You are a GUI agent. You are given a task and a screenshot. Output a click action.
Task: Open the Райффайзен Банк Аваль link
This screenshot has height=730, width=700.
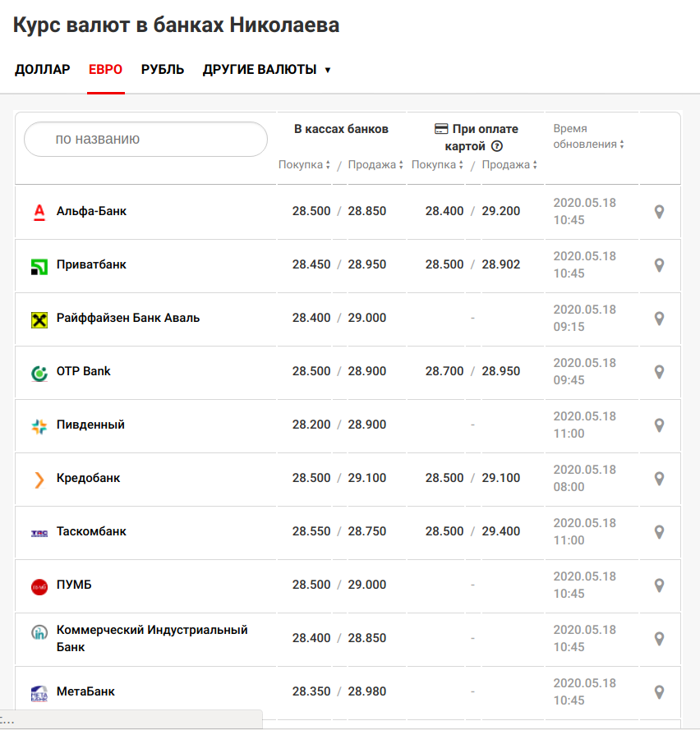click(x=128, y=318)
